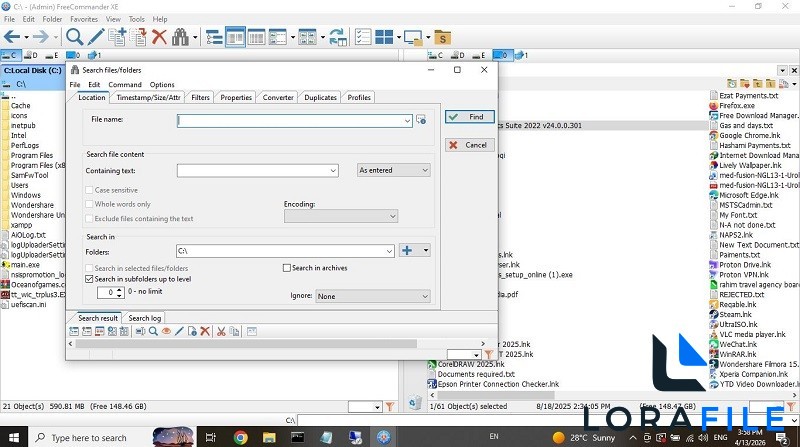
Task: Expand the File name dropdown arrow
Action: [407, 121]
